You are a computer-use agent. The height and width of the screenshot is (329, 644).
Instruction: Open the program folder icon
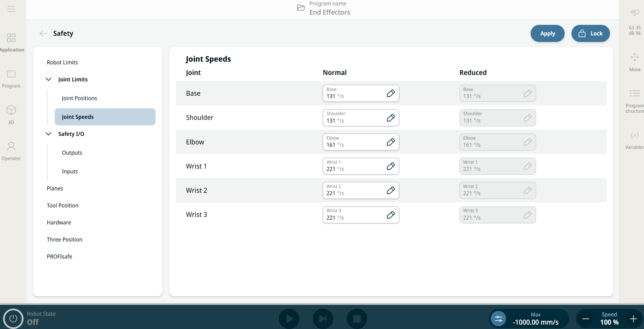pyautogui.click(x=301, y=8)
